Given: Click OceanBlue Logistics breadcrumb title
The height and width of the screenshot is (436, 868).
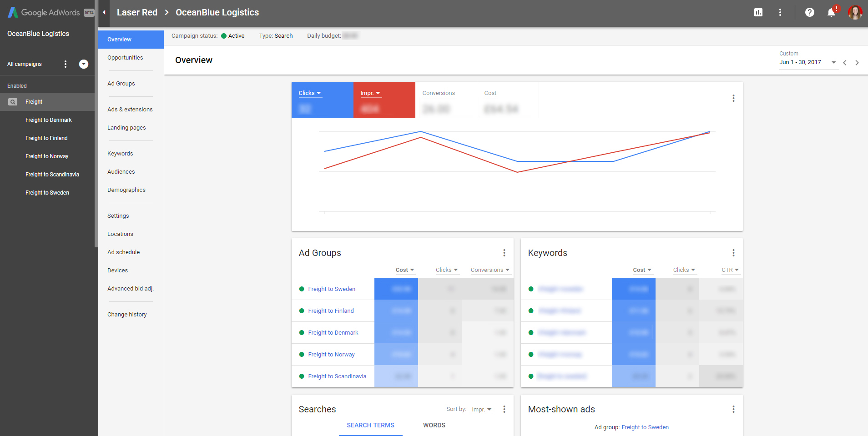Looking at the screenshot, I should pos(217,12).
